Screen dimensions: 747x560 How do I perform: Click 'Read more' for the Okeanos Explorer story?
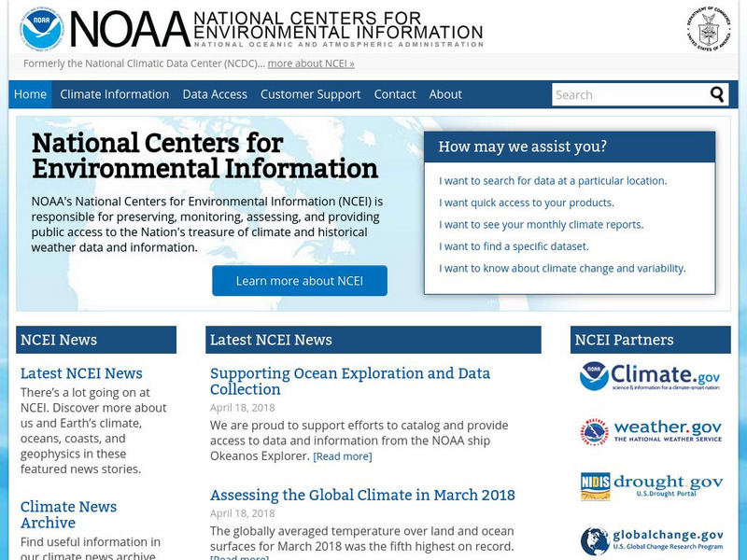pos(343,456)
